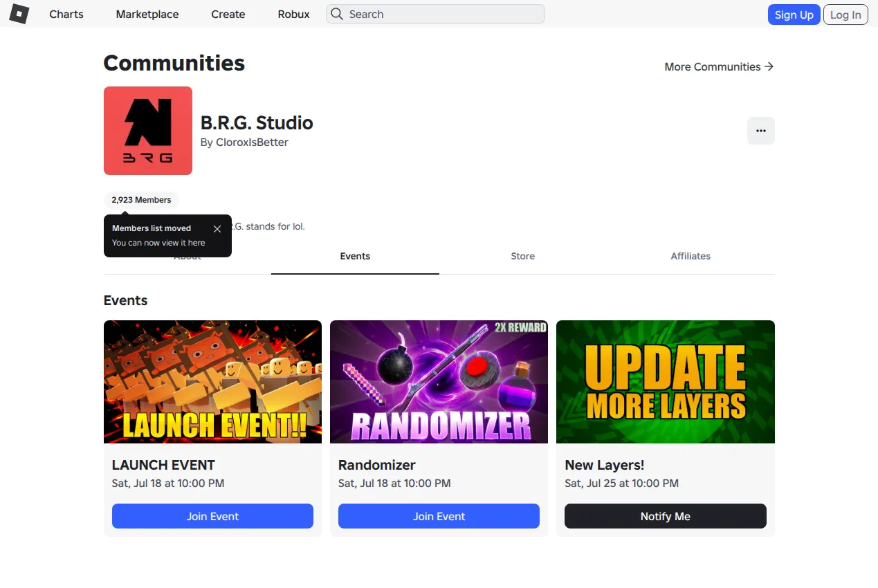878x588 pixels.
Task: Open the Create menu item
Action: click(x=228, y=14)
